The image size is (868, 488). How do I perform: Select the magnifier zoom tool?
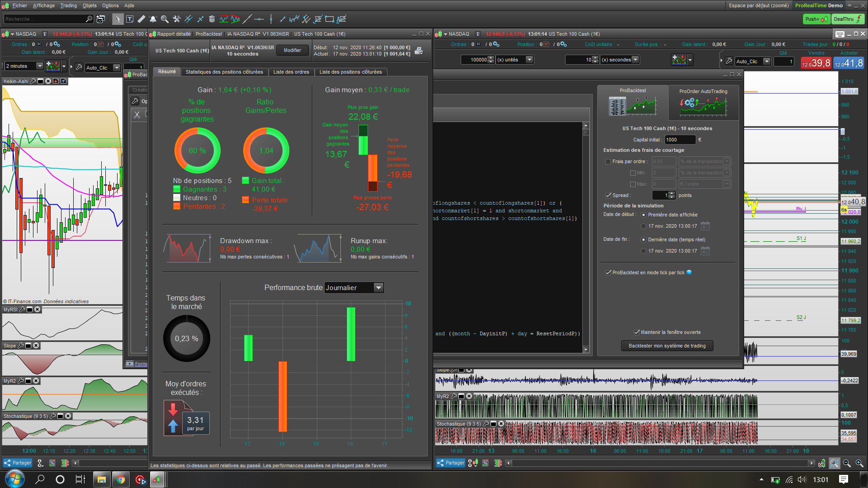(x=165, y=19)
